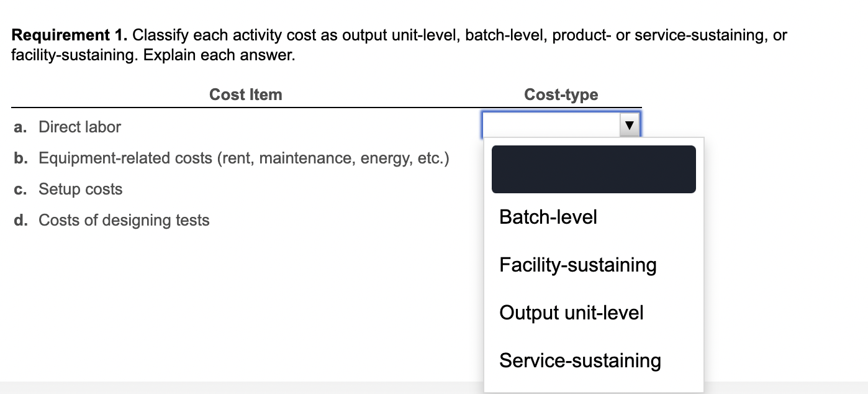Screen dimensions: 868x394
Task: Click item letter "a." beside Direct labor
Action: coord(19,127)
